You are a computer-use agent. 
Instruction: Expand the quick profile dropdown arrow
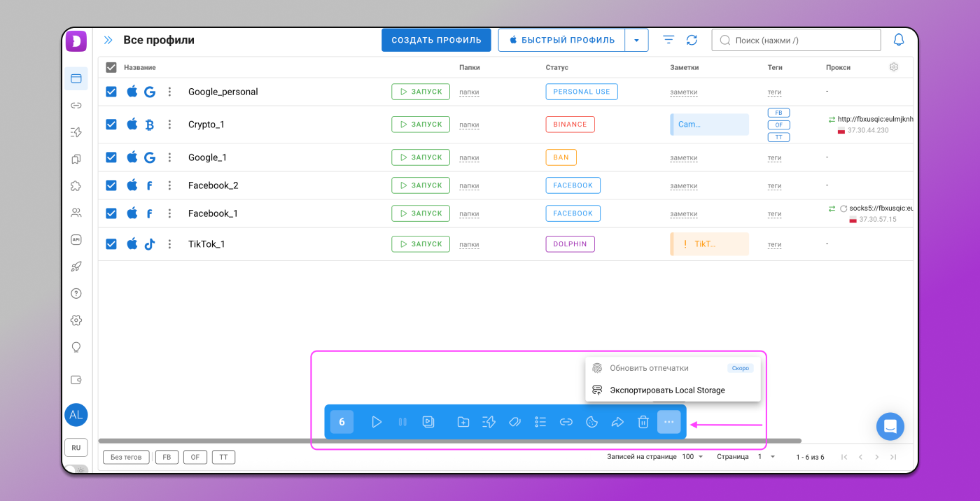pos(636,40)
